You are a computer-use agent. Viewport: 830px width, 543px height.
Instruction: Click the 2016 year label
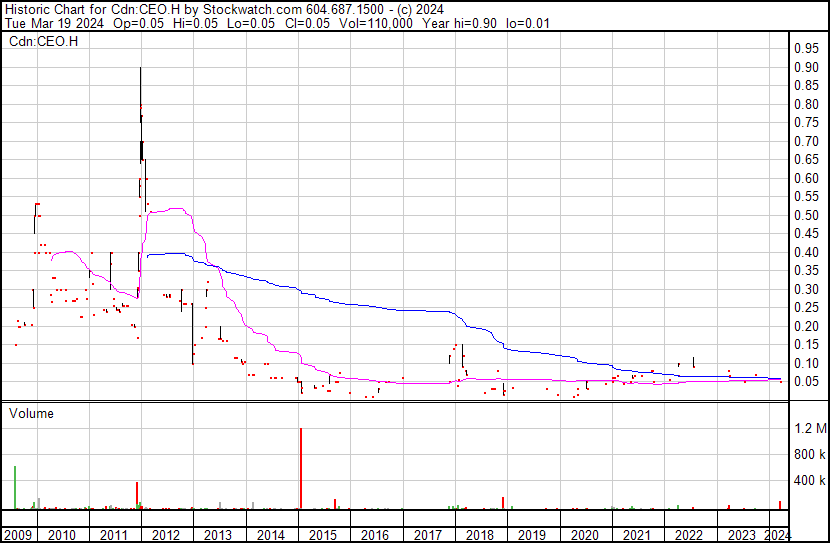[375, 535]
